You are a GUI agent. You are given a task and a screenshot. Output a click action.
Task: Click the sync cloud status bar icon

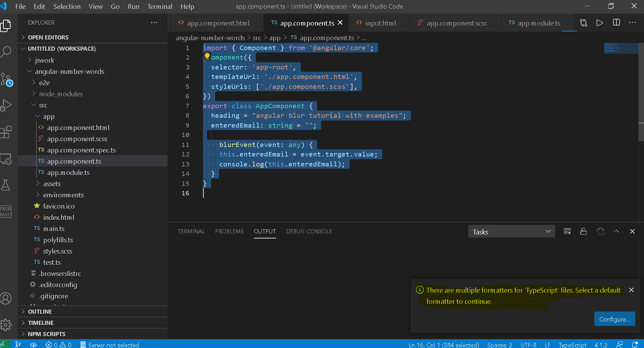(33, 345)
